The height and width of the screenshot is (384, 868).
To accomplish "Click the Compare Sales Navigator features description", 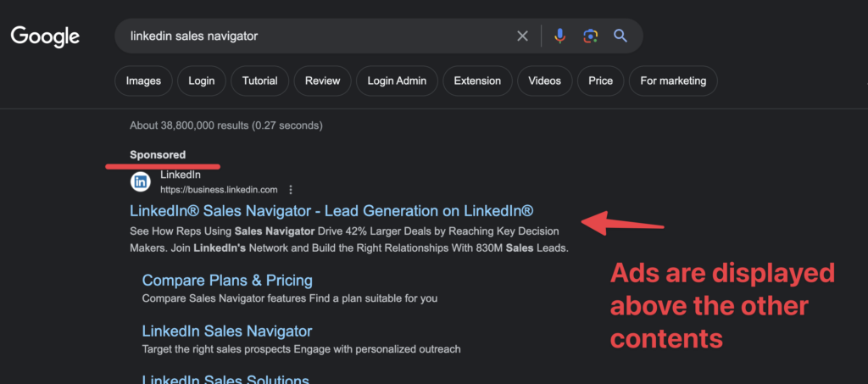I will point(290,298).
